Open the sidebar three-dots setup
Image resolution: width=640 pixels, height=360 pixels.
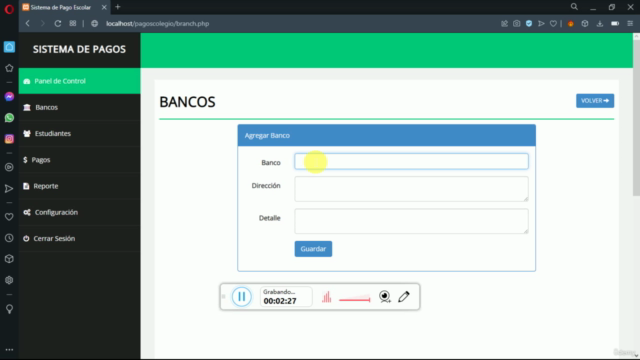click(x=9, y=350)
